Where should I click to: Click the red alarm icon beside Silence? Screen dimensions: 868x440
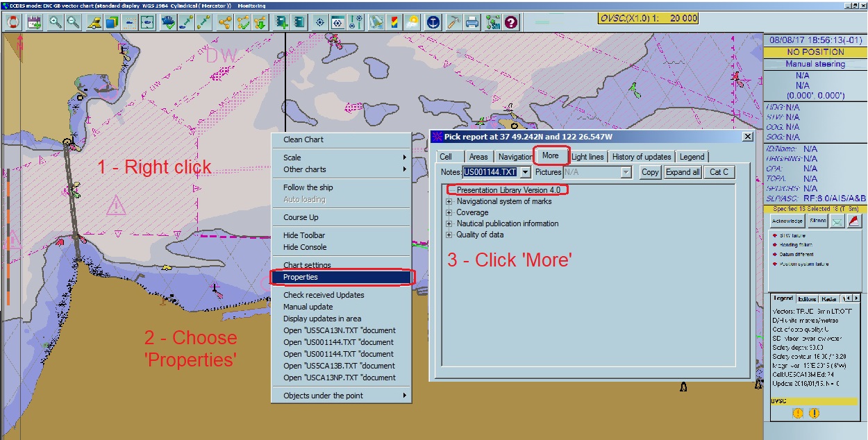[854, 221]
